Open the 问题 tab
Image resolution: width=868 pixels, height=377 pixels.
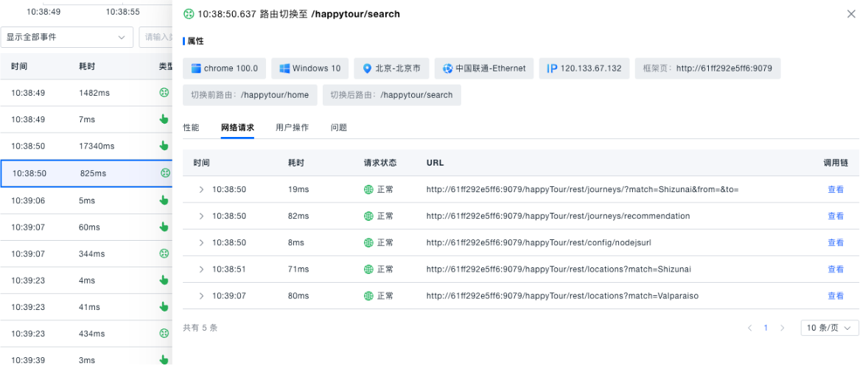(x=339, y=127)
